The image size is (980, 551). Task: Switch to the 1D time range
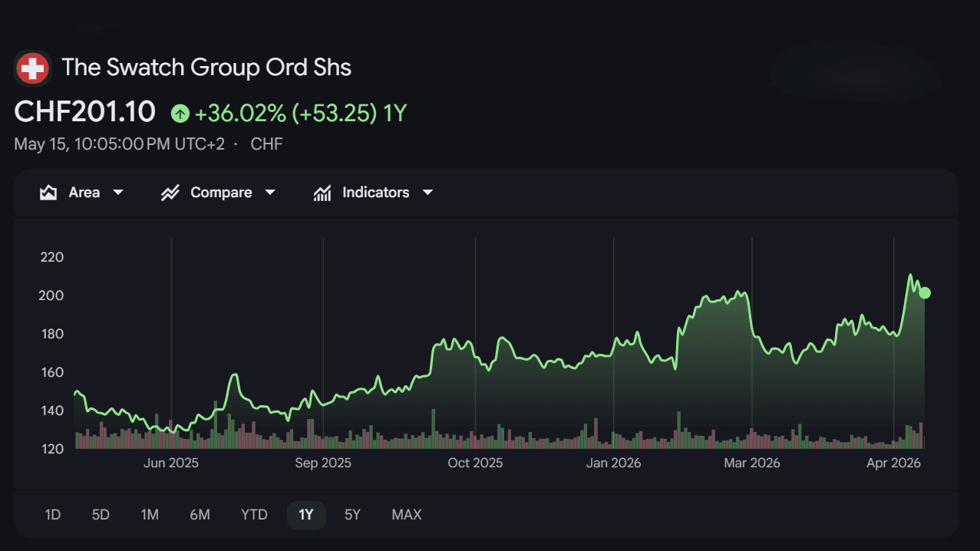(x=52, y=515)
